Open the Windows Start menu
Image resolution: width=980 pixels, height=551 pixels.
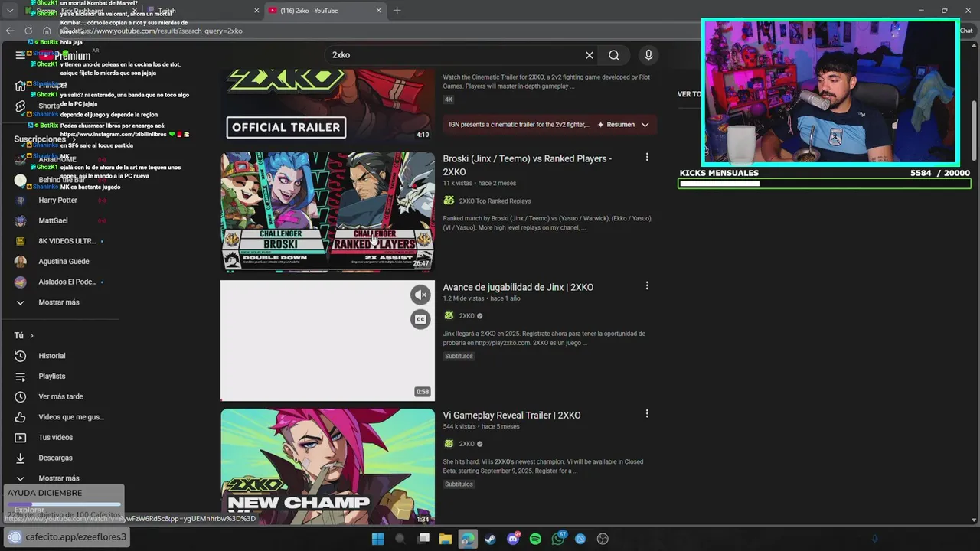pos(377,539)
